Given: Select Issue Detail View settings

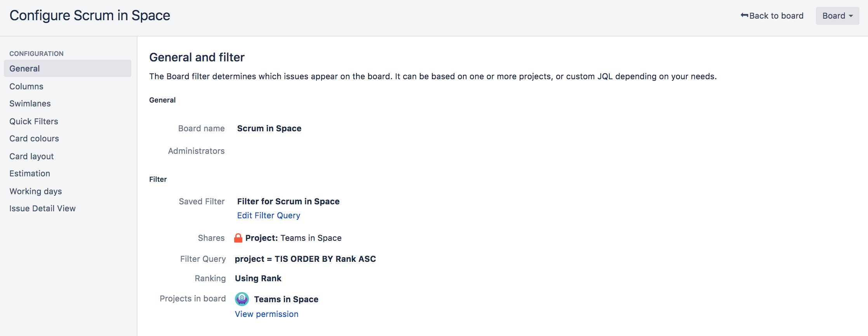Looking at the screenshot, I should (42, 209).
